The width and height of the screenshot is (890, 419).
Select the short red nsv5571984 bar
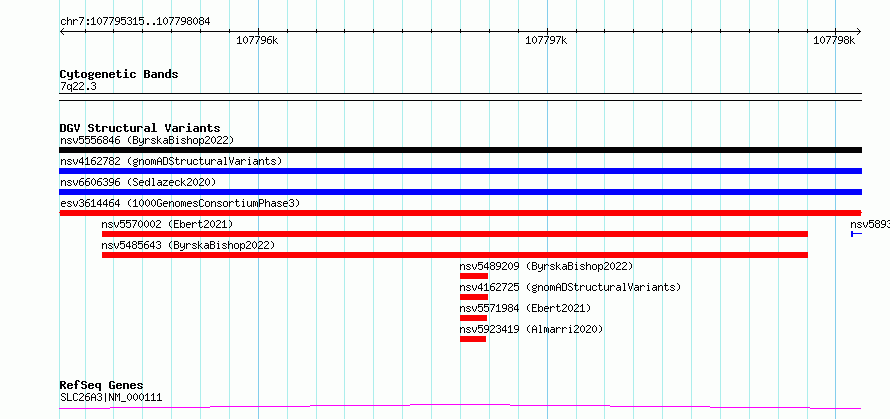coord(473,318)
